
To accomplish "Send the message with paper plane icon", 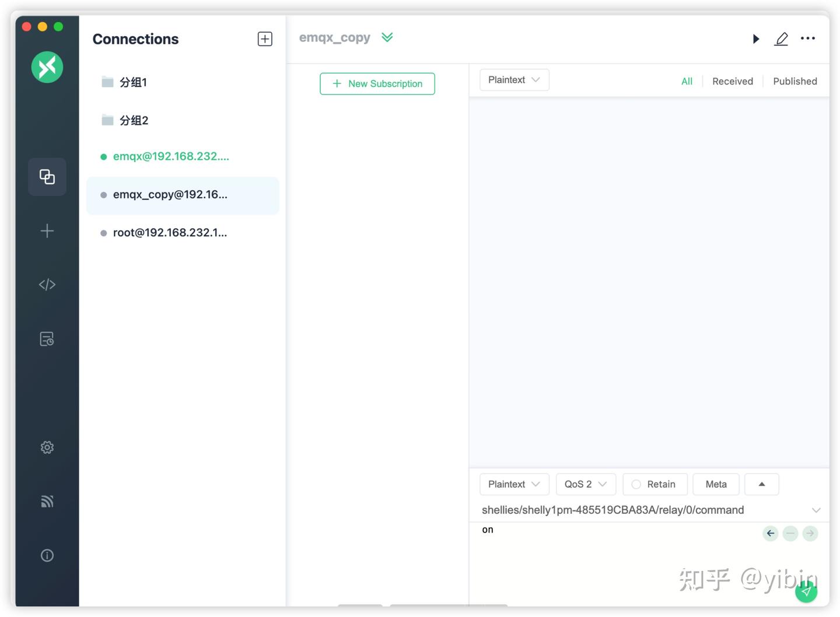I will [806, 591].
